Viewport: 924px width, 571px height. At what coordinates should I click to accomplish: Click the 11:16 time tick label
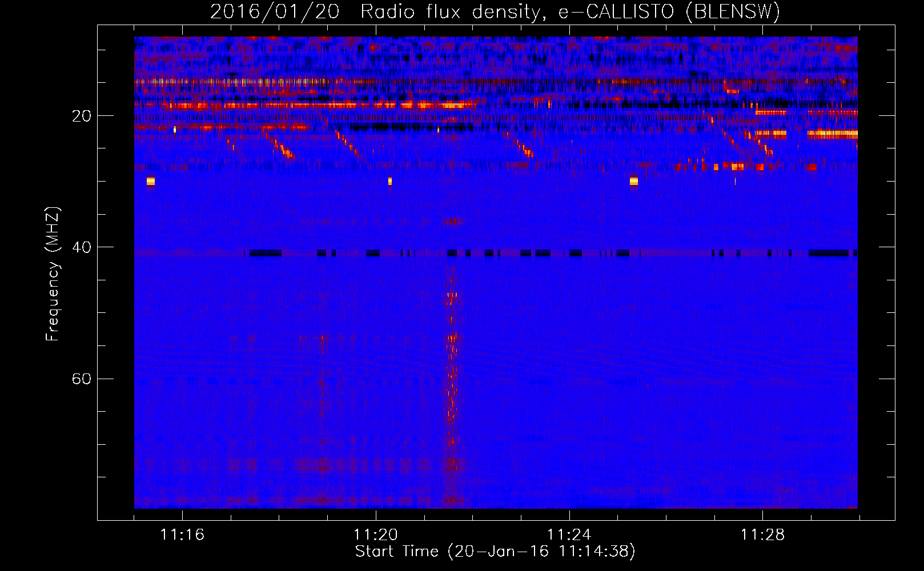click(x=182, y=535)
